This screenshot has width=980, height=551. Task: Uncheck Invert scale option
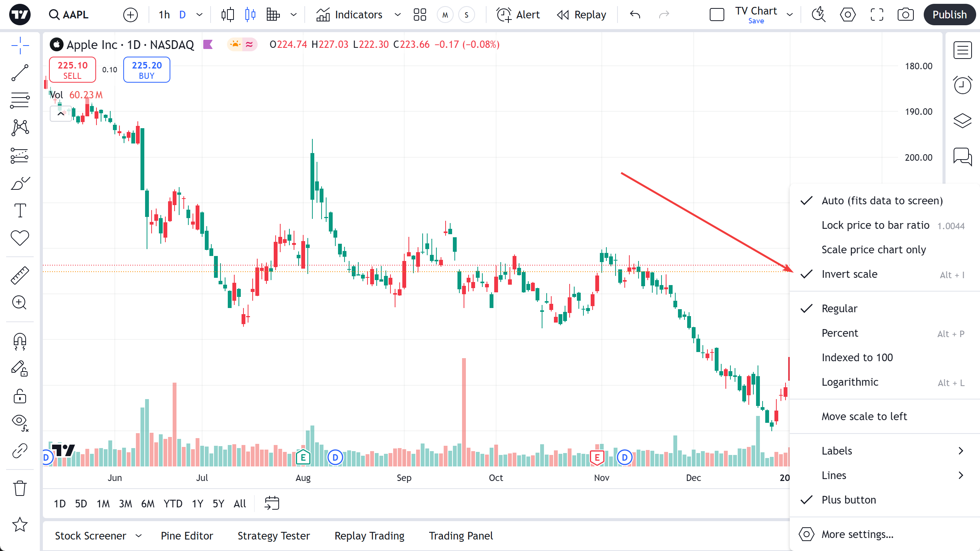849,274
